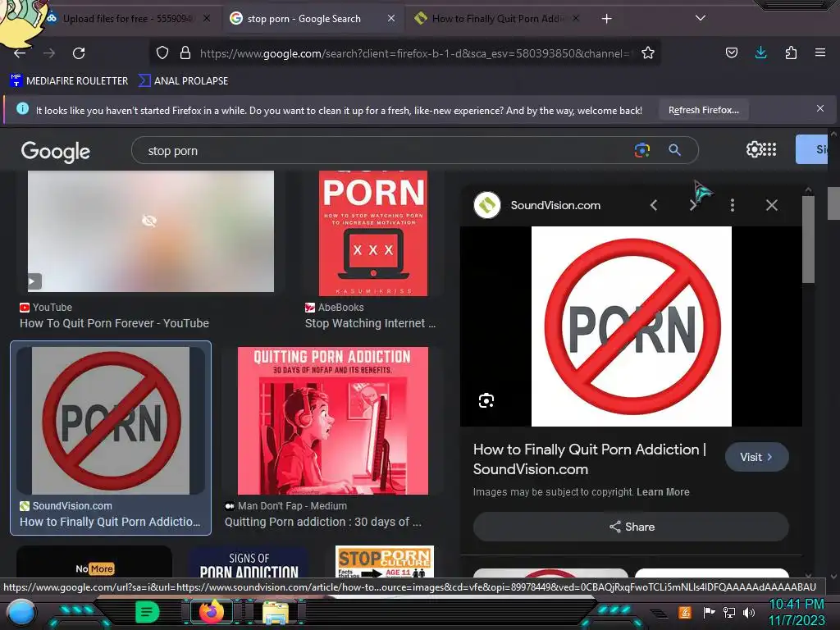Switch to How to Finally Quit tab
Viewport: 840px width, 630px height.
498,19
